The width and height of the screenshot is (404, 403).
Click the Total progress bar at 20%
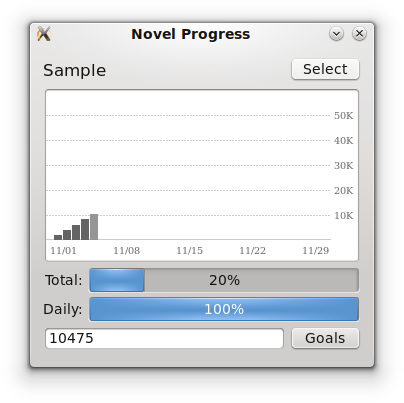[x=224, y=280]
